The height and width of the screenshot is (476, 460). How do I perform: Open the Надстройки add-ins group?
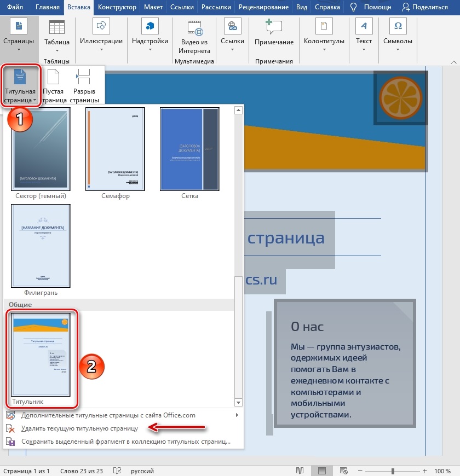[150, 34]
